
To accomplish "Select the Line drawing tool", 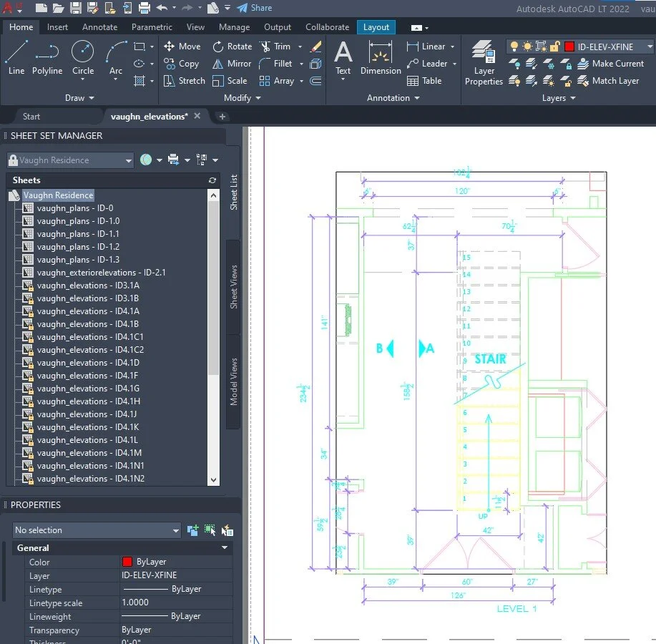I will pos(16,57).
